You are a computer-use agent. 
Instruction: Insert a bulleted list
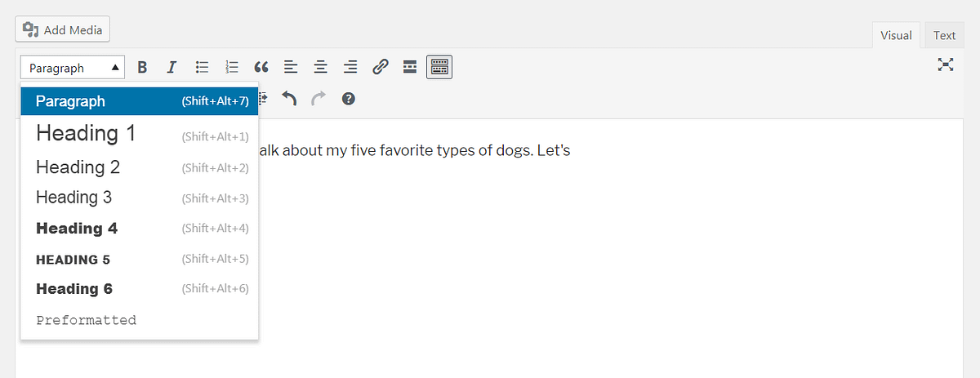coord(203,68)
